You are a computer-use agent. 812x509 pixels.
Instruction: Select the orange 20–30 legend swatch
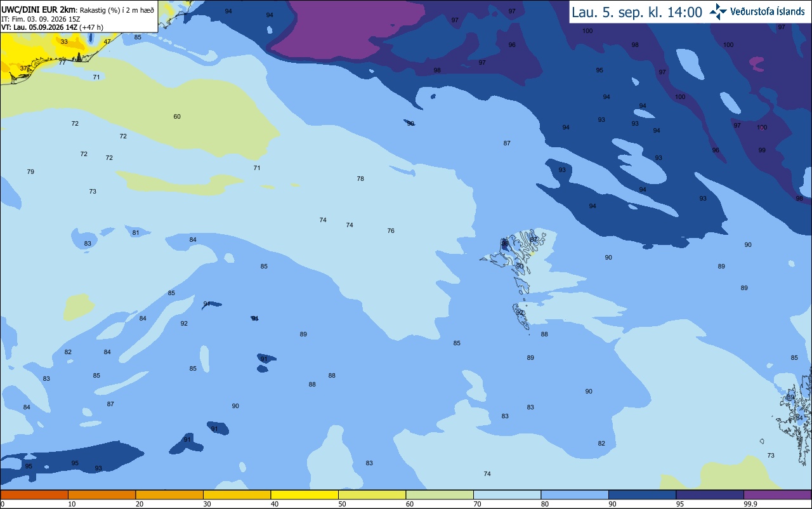pos(169,494)
